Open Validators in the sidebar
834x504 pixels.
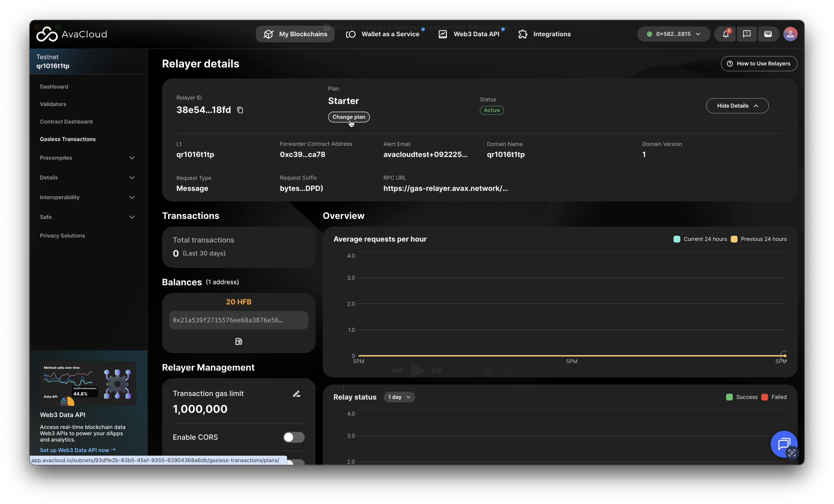[53, 104]
